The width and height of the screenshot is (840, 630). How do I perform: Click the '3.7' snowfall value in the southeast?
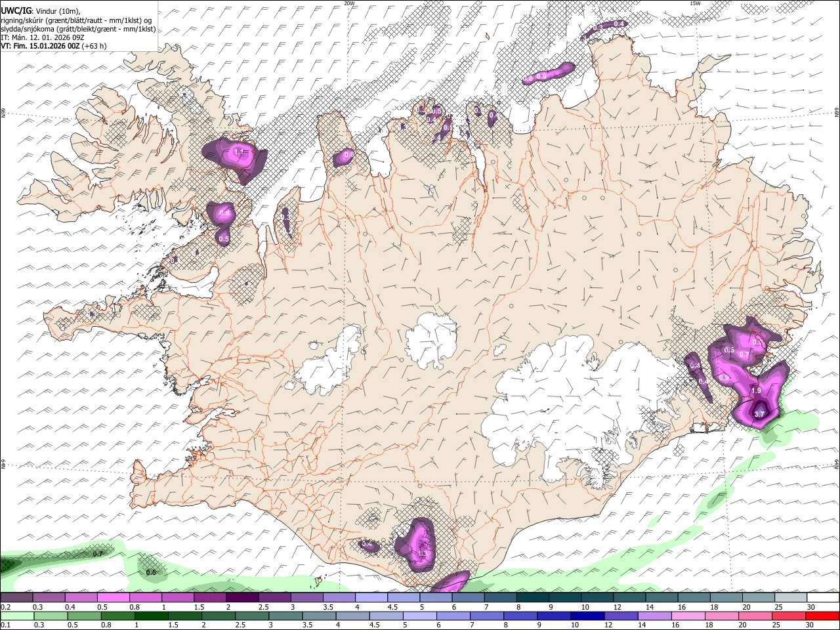point(759,414)
